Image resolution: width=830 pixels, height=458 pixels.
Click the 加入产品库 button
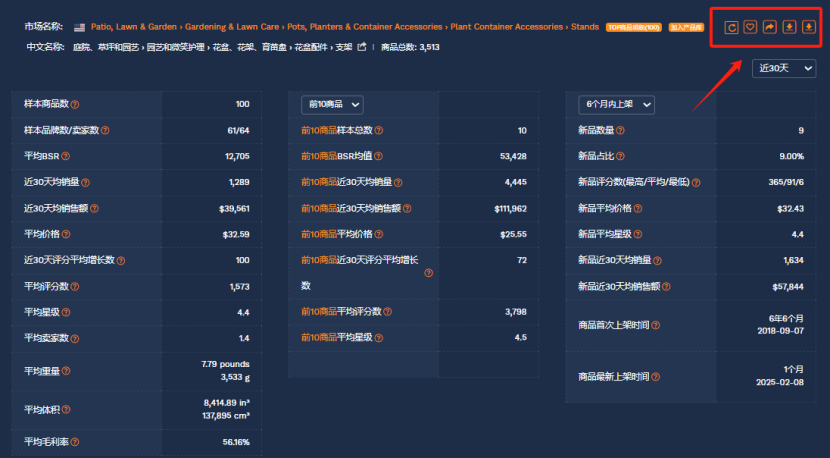684,28
